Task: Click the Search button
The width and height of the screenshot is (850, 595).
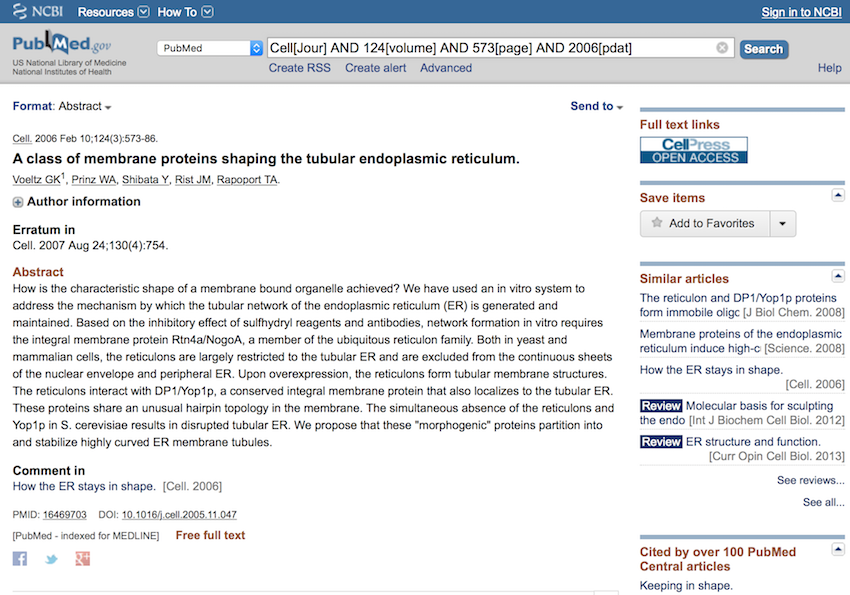Action: coord(763,48)
